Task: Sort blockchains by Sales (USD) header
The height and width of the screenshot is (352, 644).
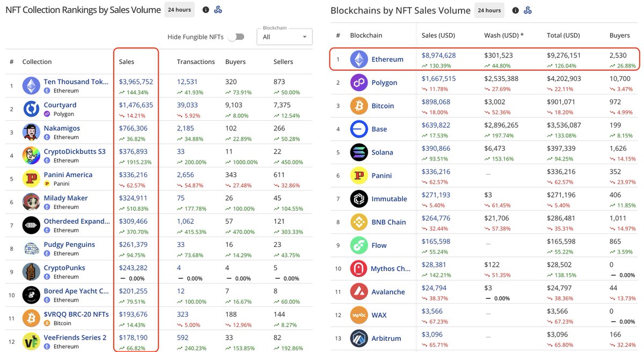Action: pos(438,35)
